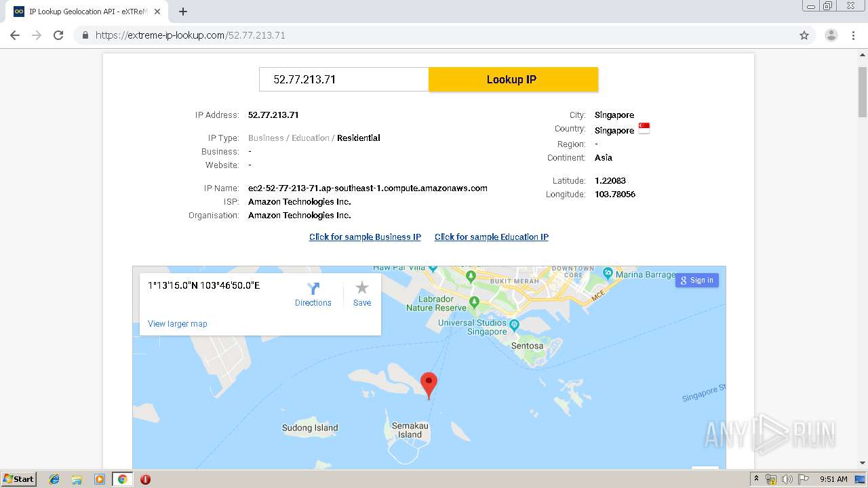Image resolution: width=868 pixels, height=488 pixels.
Task: Open the Windows Start menu
Action: [19, 479]
